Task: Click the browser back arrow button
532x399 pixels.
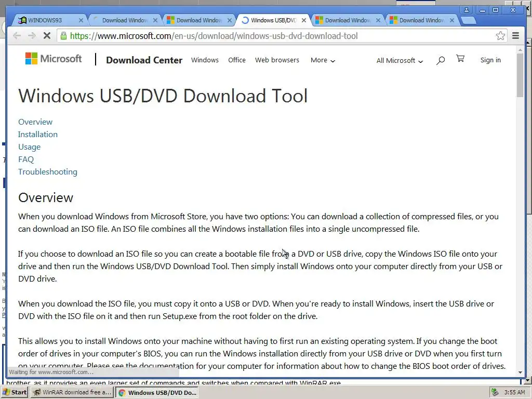Action: point(17,36)
